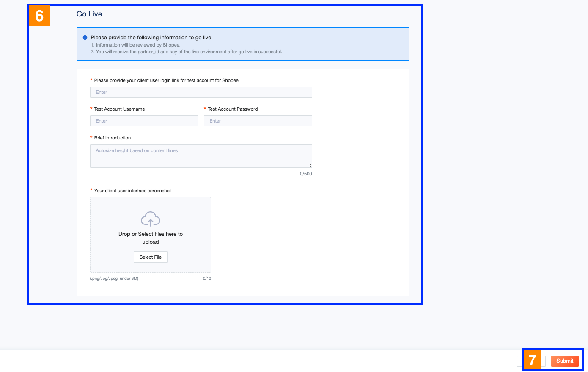Click the Go Live heading
The width and height of the screenshot is (588, 372).
89,14
